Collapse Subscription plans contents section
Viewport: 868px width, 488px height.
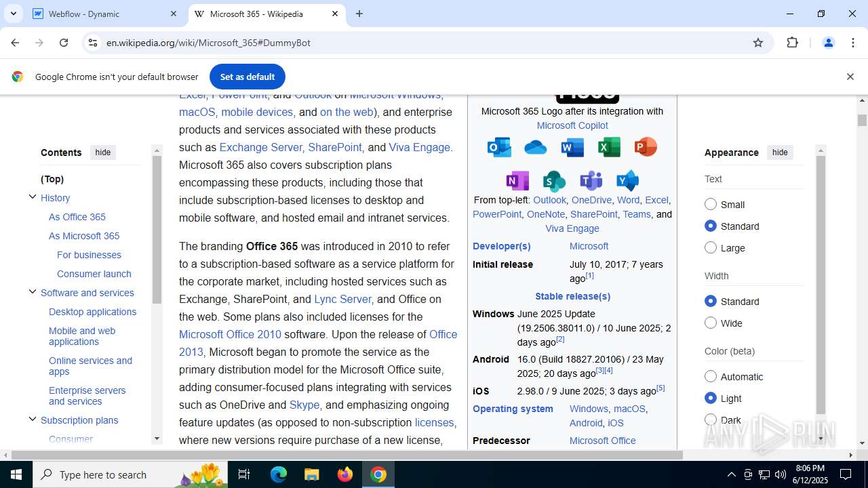32,420
